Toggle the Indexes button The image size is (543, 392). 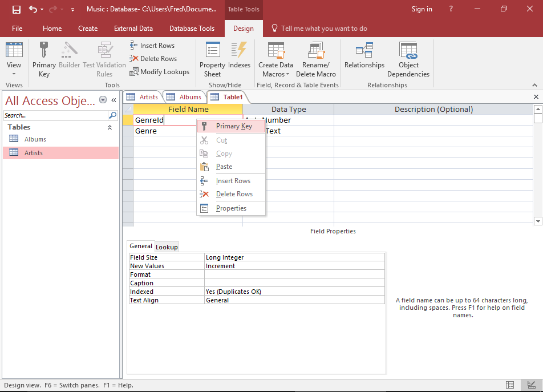coord(239,55)
